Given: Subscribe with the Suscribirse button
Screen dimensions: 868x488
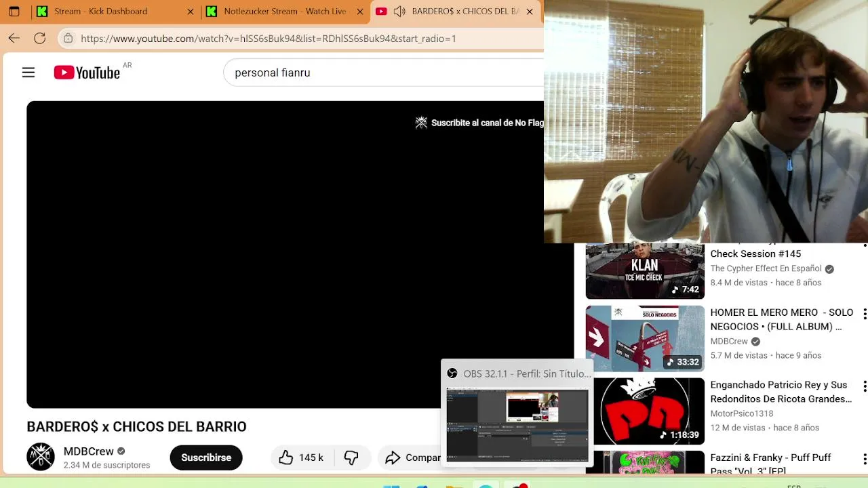Looking at the screenshot, I should coord(206,457).
